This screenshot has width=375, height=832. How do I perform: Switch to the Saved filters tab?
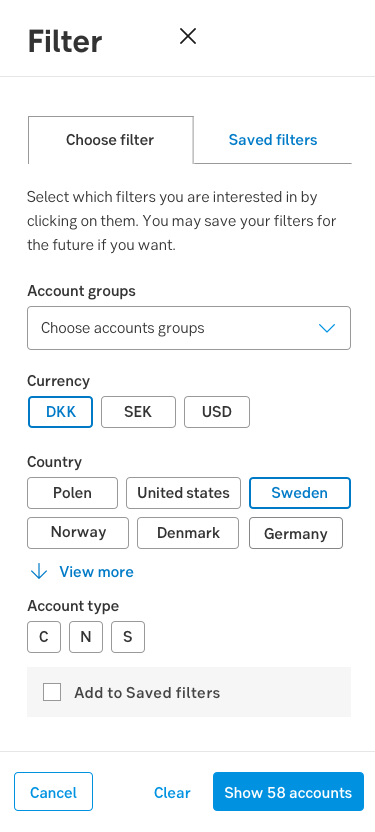273,140
